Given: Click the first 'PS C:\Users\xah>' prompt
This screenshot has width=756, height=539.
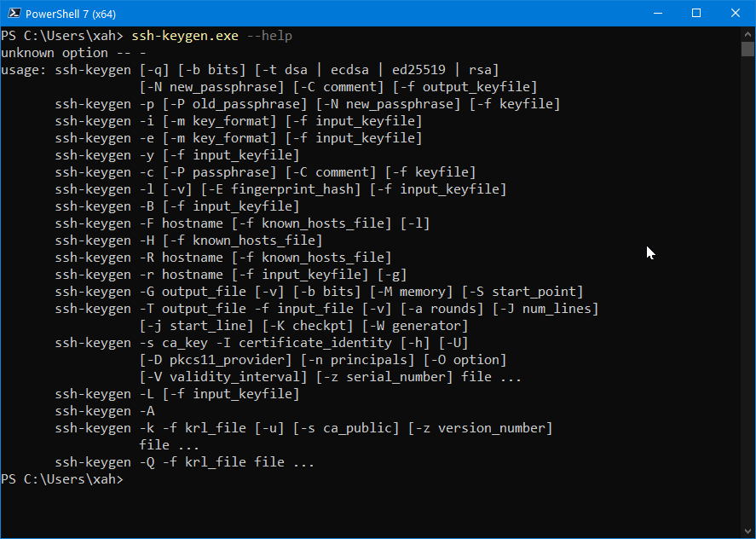Looking at the screenshot, I should coord(62,36).
